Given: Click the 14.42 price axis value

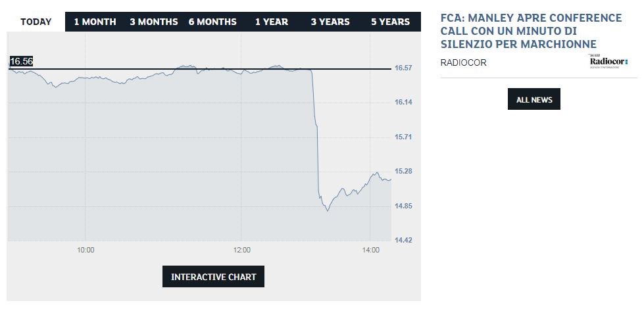Looking at the screenshot, I should [x=403, y=240].
